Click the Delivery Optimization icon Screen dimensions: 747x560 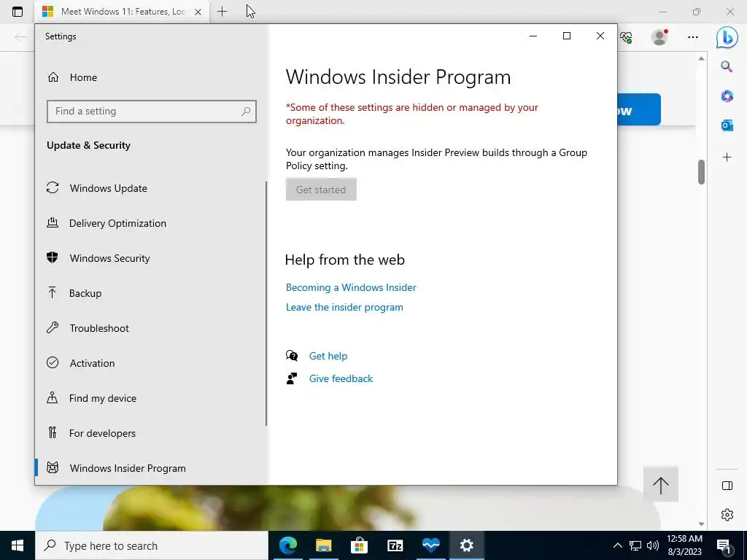coord(53,222)
